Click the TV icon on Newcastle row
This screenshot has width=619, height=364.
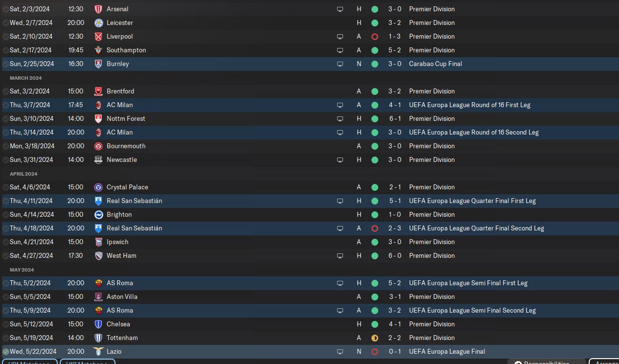pos(340,159)
